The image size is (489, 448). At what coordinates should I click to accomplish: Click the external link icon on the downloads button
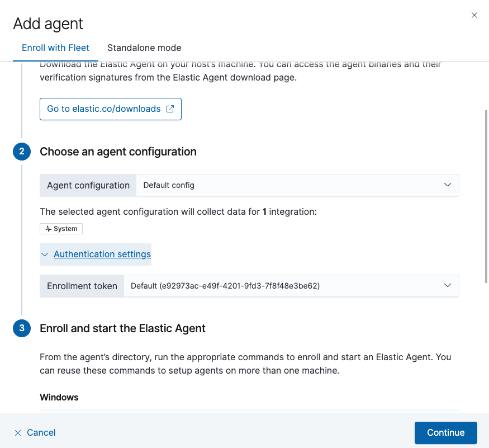[x=170, y=109]
